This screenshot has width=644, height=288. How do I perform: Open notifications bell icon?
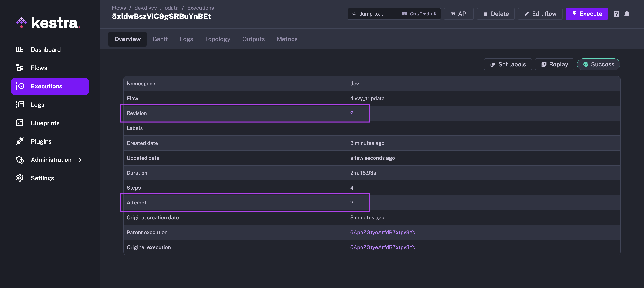coord(626,14)
